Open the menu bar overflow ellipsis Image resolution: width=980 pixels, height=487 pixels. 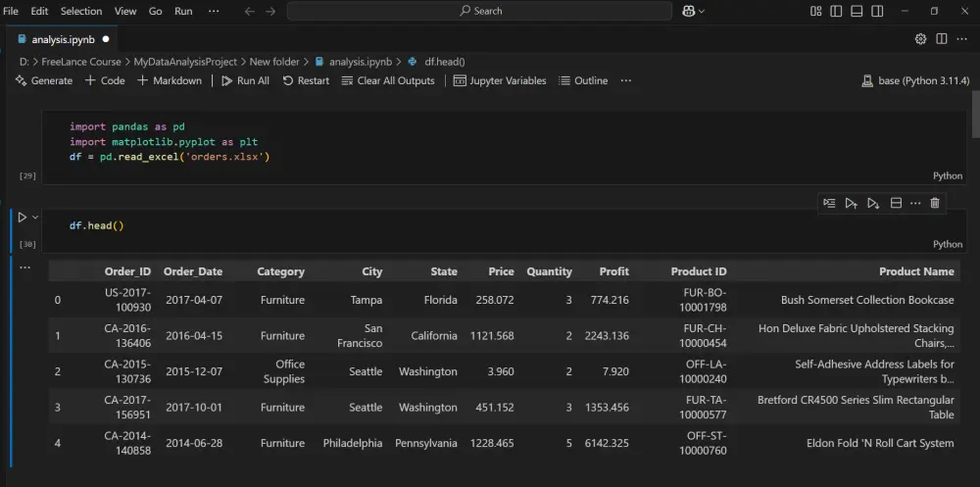(x=214, y=11)
